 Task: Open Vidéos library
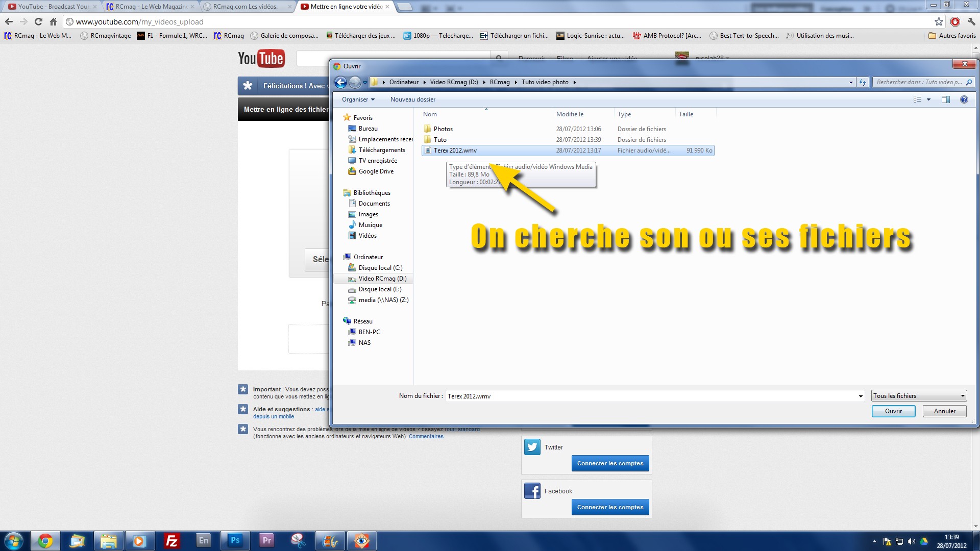(367, 236)
